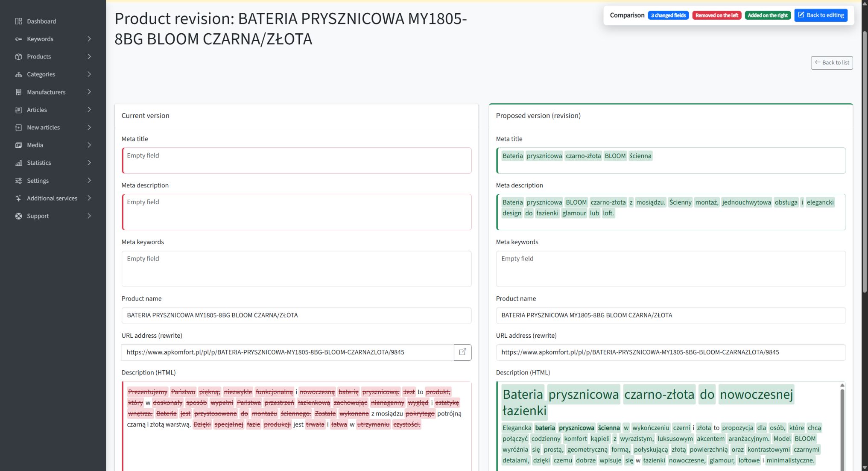
Task: Expand the Support menu chevron
Action: (89, 216)
